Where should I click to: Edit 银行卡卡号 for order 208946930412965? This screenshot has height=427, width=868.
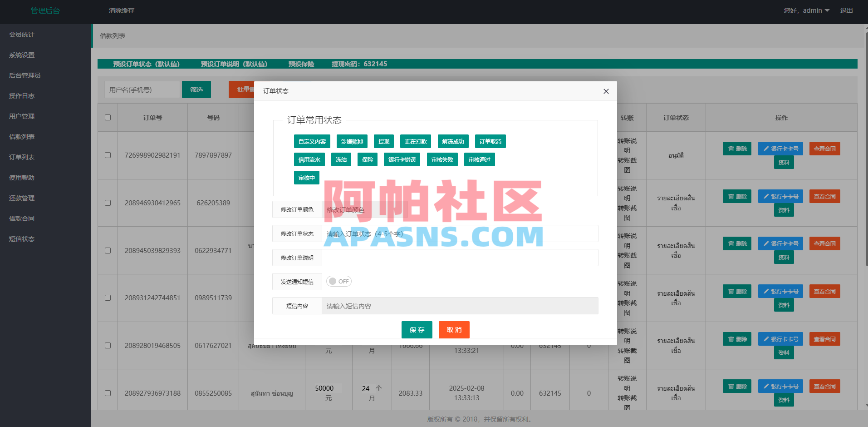[780, 196]
